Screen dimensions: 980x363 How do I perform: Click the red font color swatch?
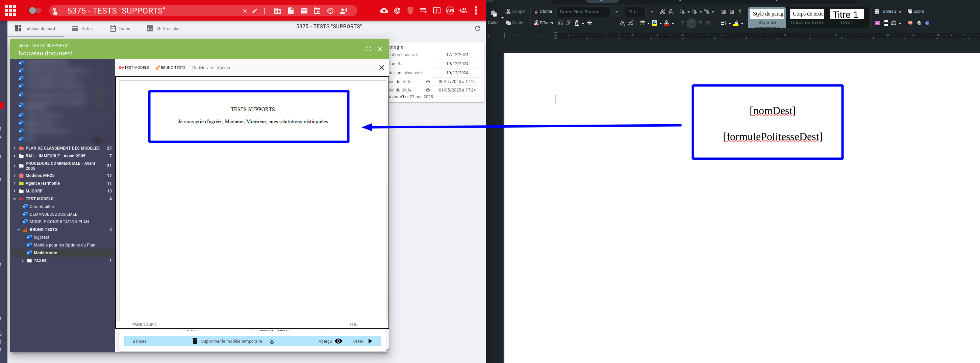(x=667, y=23)
